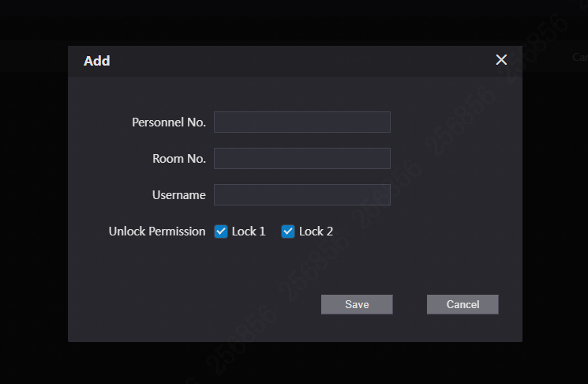Close the Add dialog with the X
The height and width of the screenshot is (384, 588).
pyautogui.click(x=501, y=60)
